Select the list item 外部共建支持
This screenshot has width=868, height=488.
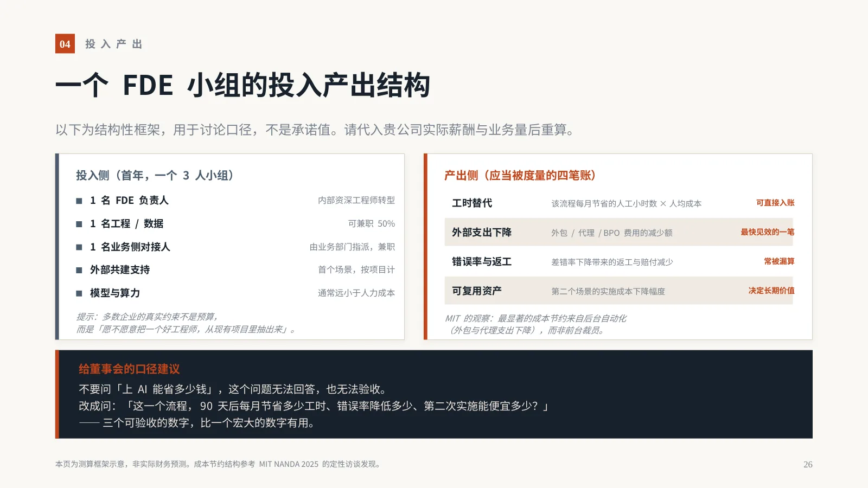[120, 270]
